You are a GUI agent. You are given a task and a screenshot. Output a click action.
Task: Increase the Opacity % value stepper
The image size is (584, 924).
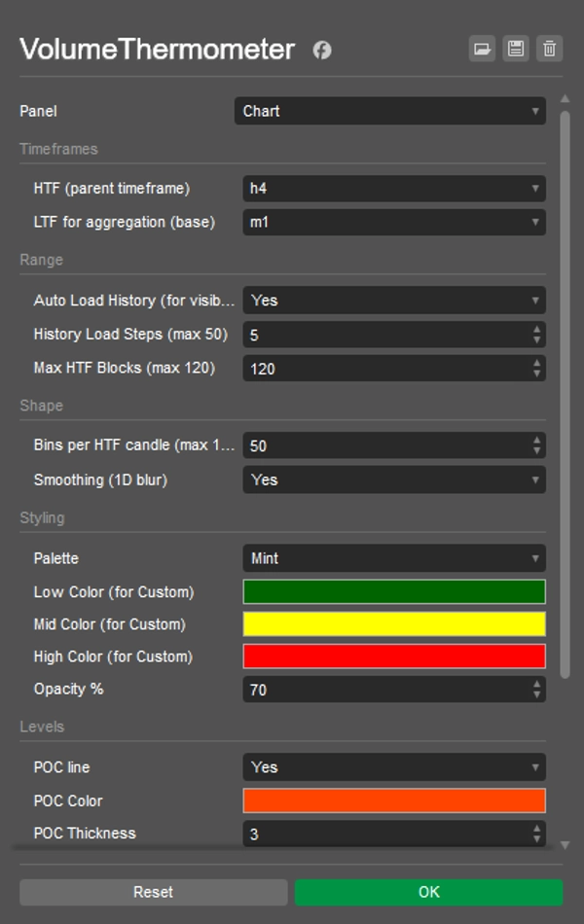pyautogui.click(x=537, y=684)
